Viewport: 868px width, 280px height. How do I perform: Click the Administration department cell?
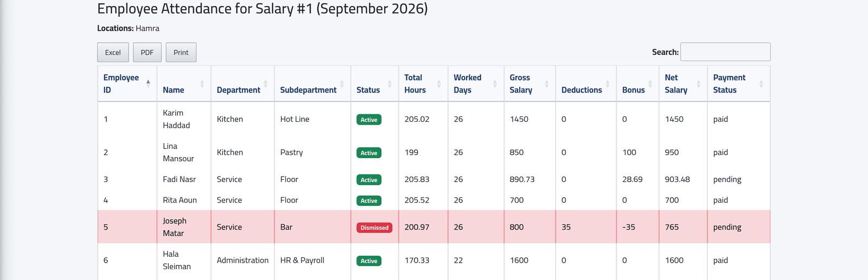click(242, 260)
